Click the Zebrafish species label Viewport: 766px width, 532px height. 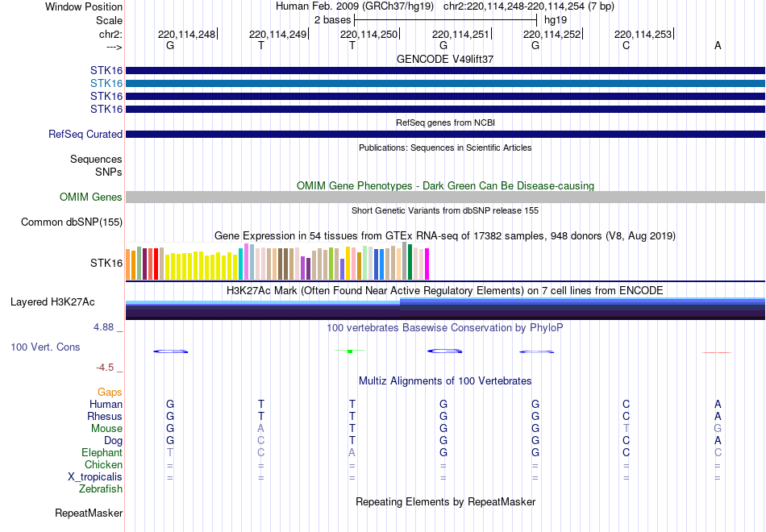point(101,488)
